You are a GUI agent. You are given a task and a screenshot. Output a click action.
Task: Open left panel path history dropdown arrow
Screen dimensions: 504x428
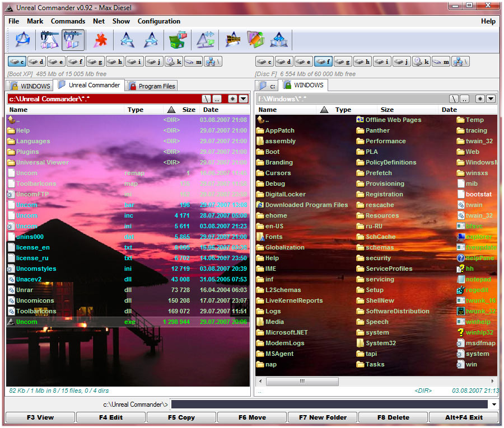[x=244, y=99]
